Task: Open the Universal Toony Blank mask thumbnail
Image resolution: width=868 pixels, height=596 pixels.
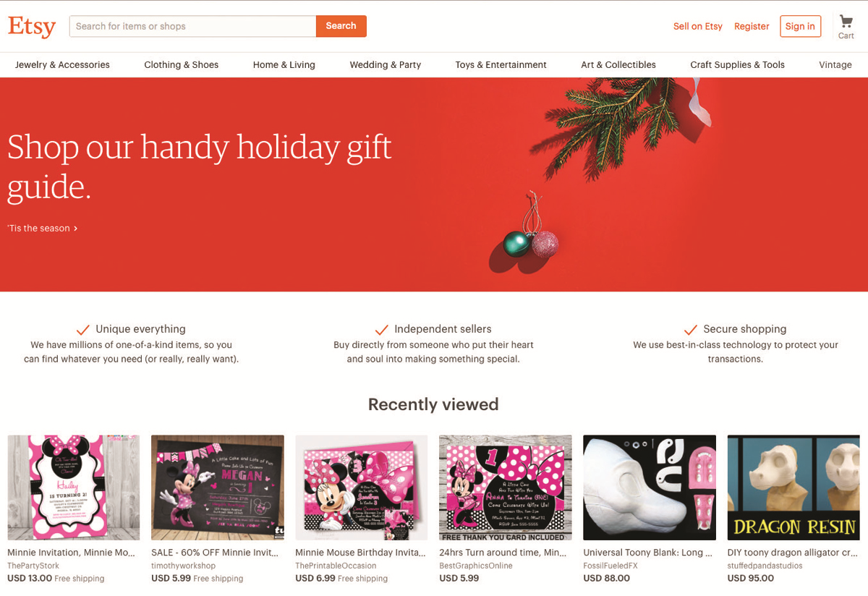Action: [650, 488]
